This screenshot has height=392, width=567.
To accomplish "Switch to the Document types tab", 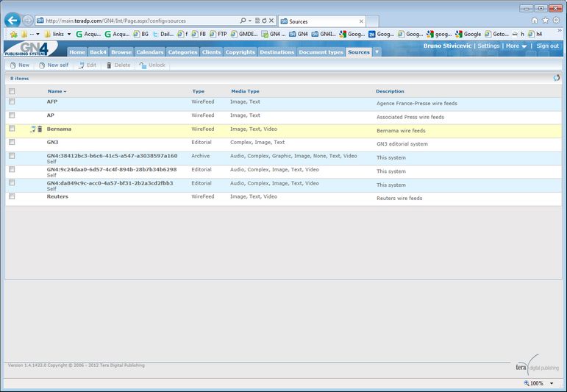I will coord(321,52).
